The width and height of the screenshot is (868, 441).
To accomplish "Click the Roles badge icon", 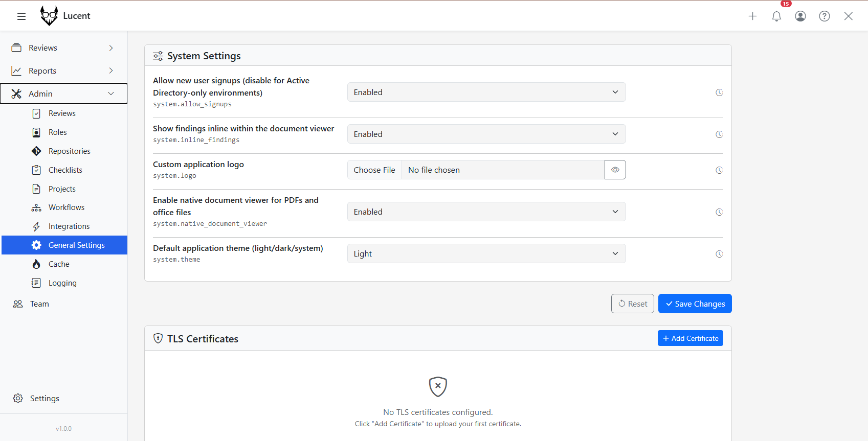I will tap(36, 132).
